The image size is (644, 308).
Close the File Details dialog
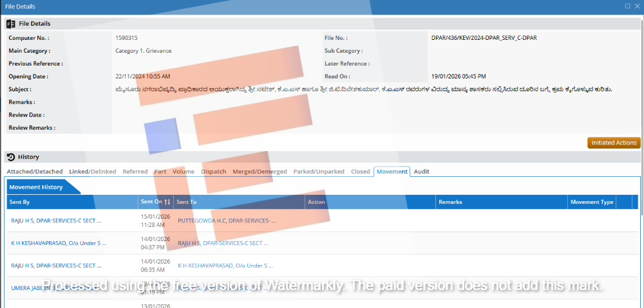click(637, 6)
